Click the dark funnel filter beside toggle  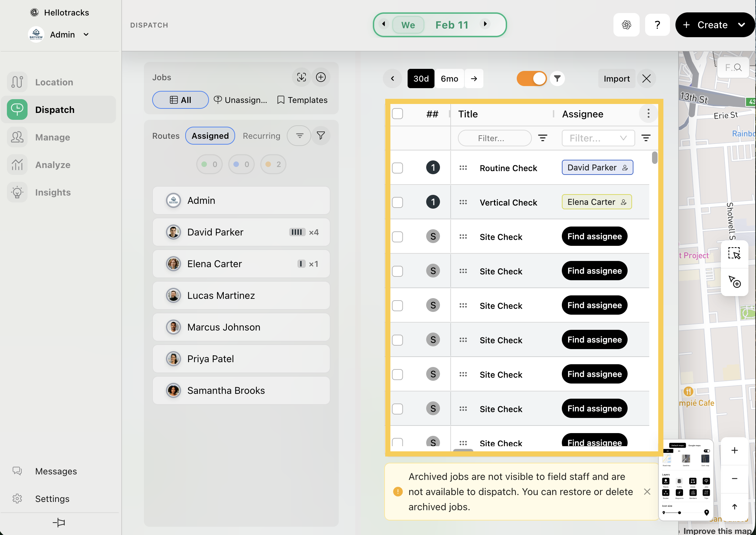[x=557, y=78]
